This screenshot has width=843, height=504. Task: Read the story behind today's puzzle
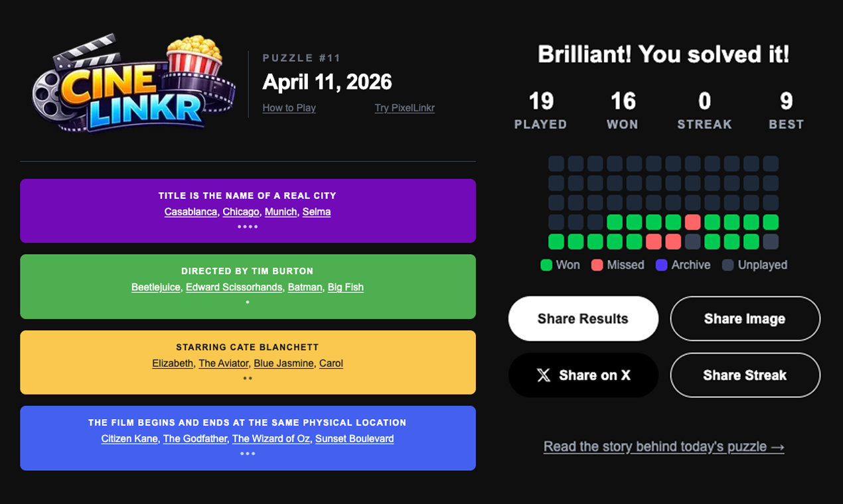(x=664, y=447)
